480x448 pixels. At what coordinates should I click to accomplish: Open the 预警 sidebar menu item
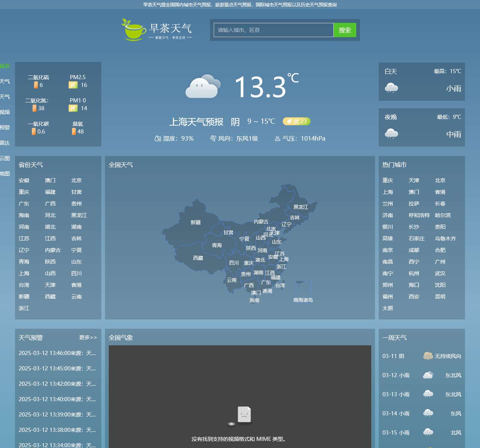coord(5,127)
